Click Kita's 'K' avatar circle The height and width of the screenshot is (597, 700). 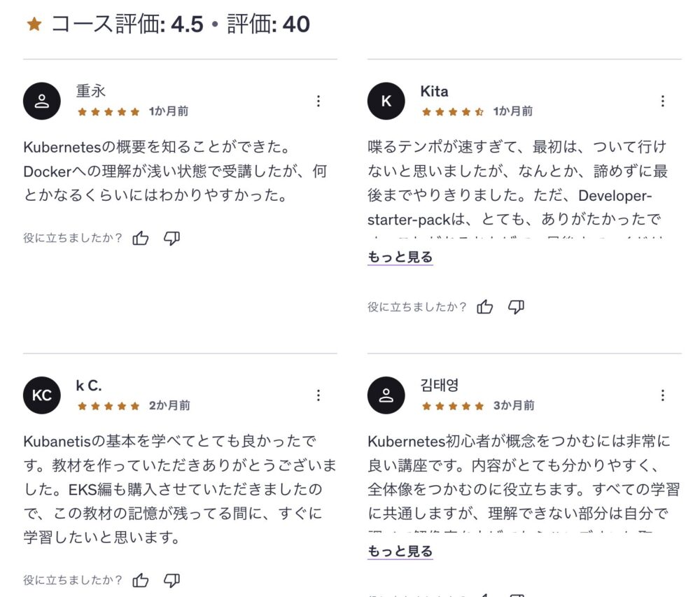point(386,101)
